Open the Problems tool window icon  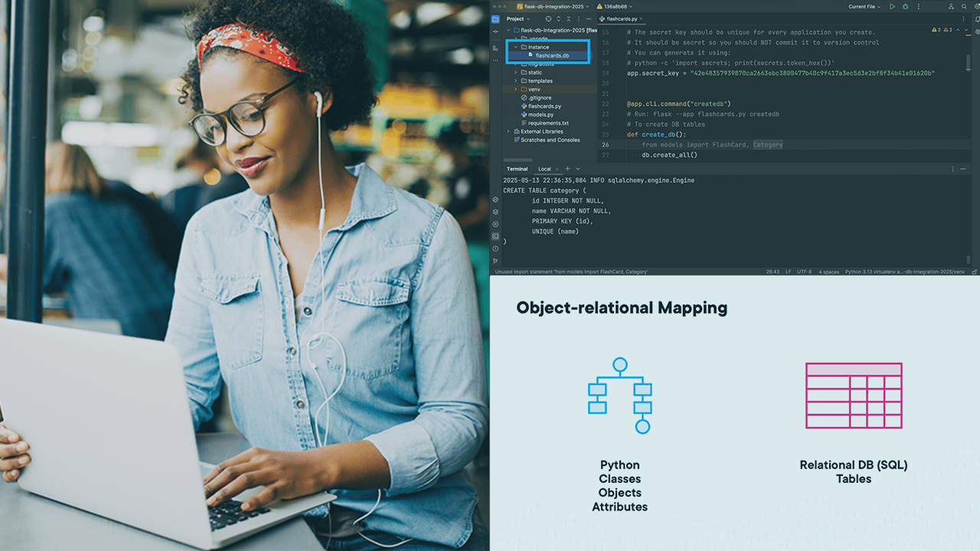pos(495,249)
